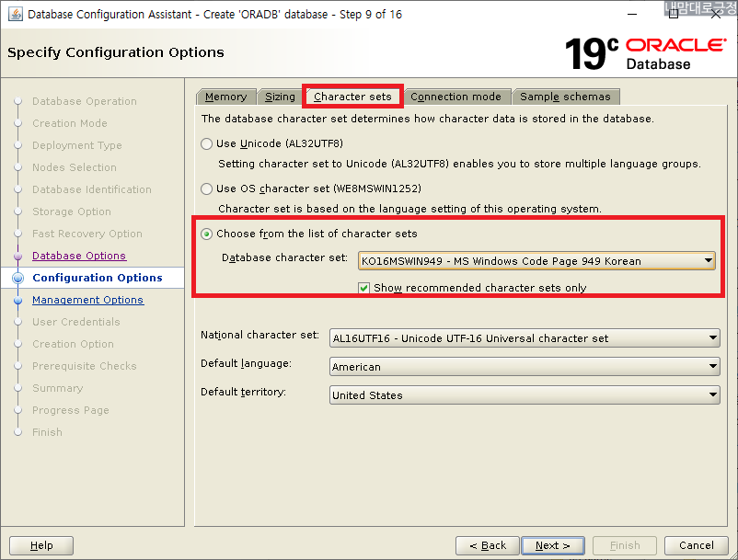
Task: Switch to the Character sets tab
Action: [352, 97]
